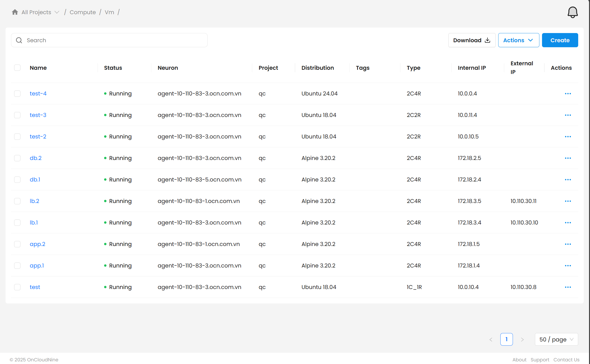Viewport: 590px width, 364px height.
Task: Open the notifications bell icon
Action: click(x=572, y=12)
